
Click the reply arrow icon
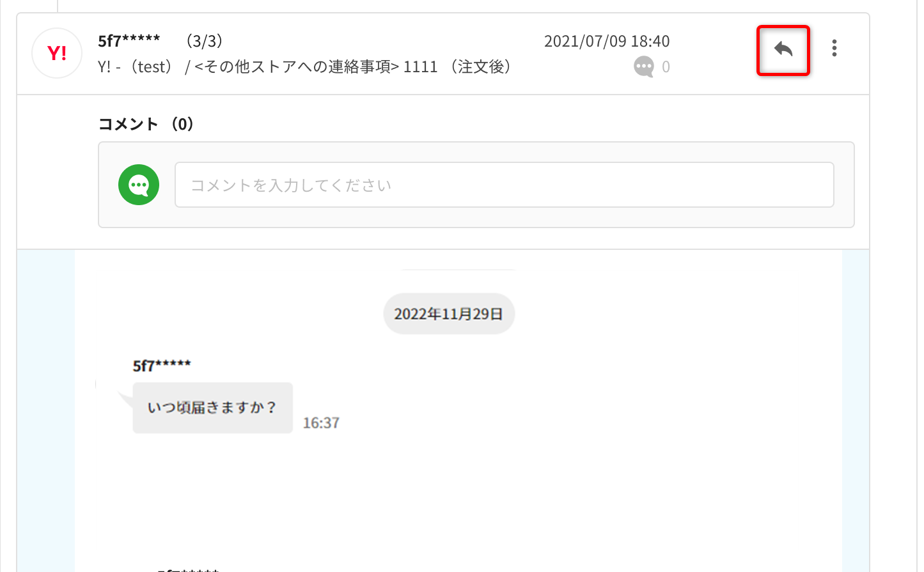[783, 49]
